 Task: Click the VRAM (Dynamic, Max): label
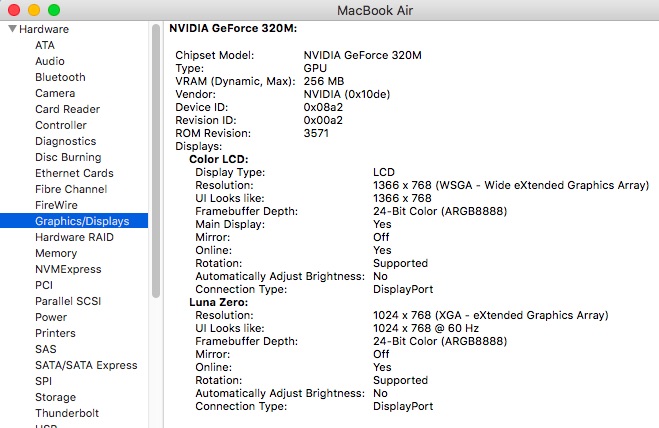pos(235,81)
